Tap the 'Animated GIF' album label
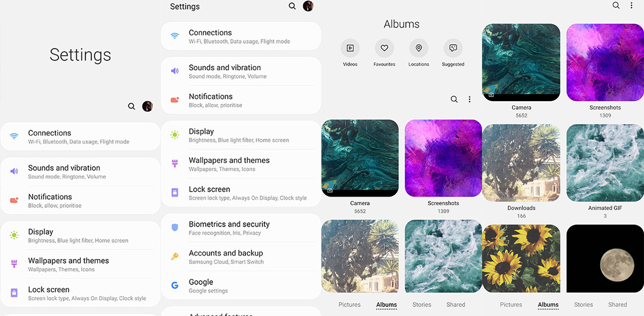Screen dimensions: 644x316 (x=605, y=208)
